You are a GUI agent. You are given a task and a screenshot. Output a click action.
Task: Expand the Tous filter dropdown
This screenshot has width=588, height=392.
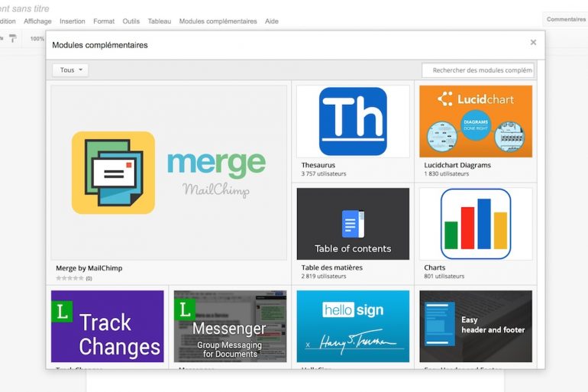pos(70,70)
